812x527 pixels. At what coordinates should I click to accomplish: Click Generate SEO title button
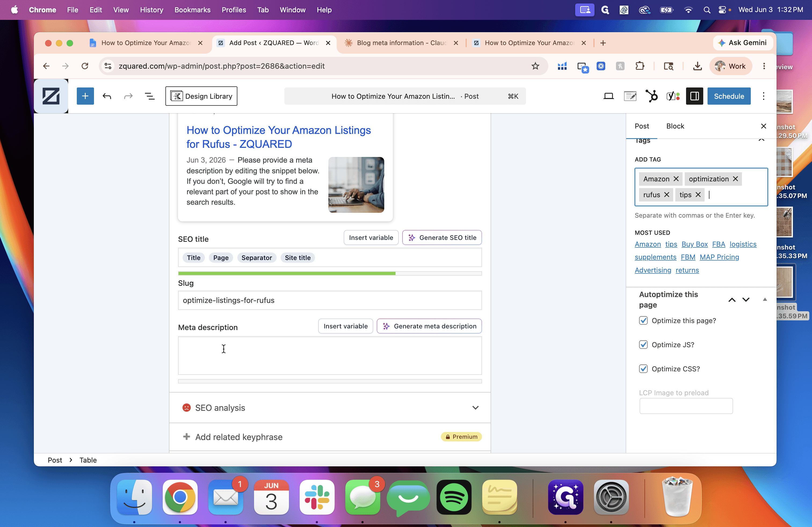442,237
